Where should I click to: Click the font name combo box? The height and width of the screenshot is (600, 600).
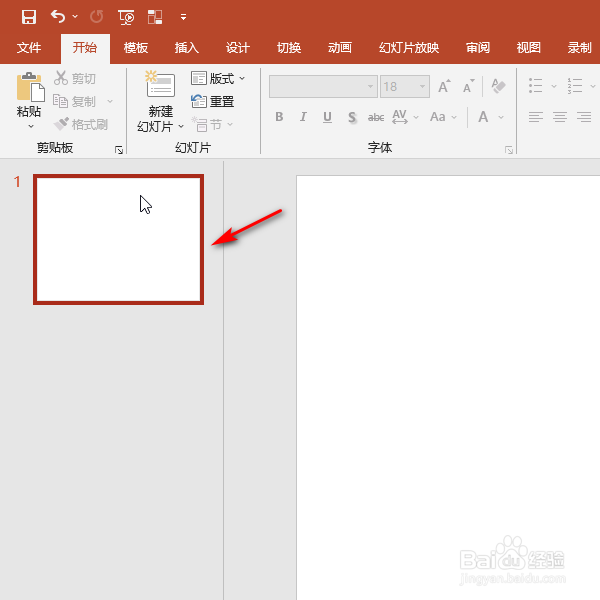(323, 86)
